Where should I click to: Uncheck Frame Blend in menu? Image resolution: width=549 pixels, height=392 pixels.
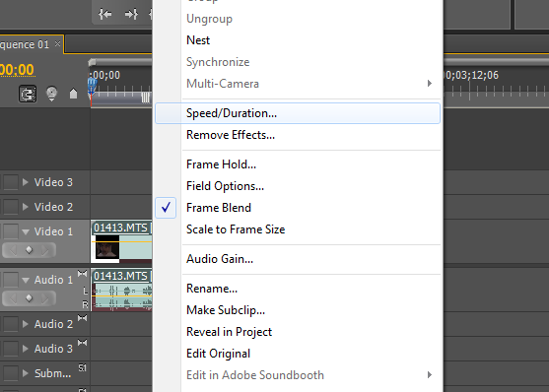click(298, 208)
